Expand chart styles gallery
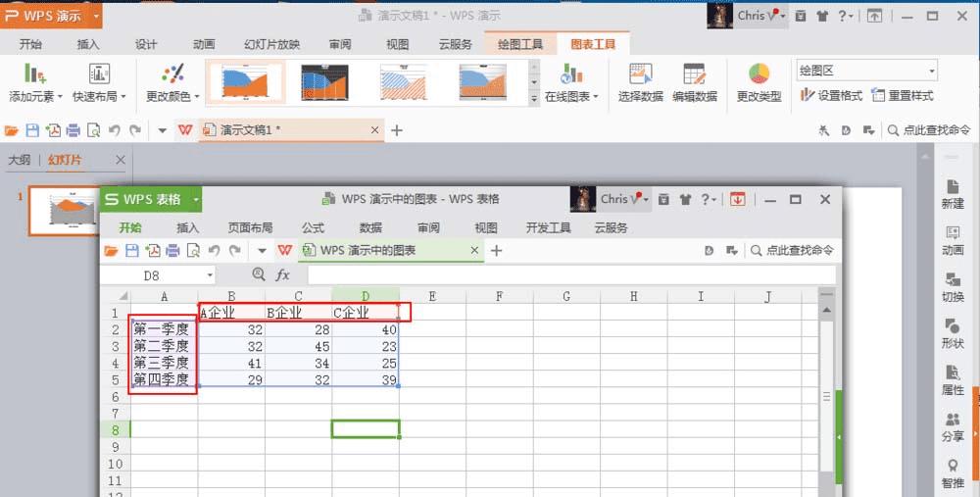This screenshot has height=497, width=980. pyautogui.click(x=534, y=98)
